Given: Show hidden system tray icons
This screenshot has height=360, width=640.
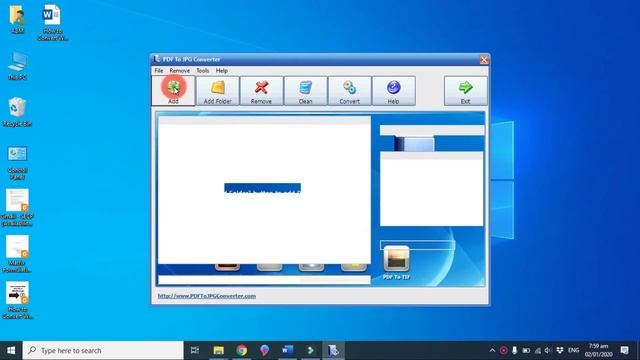Looking at the screenshot, I should pos(492,350).
